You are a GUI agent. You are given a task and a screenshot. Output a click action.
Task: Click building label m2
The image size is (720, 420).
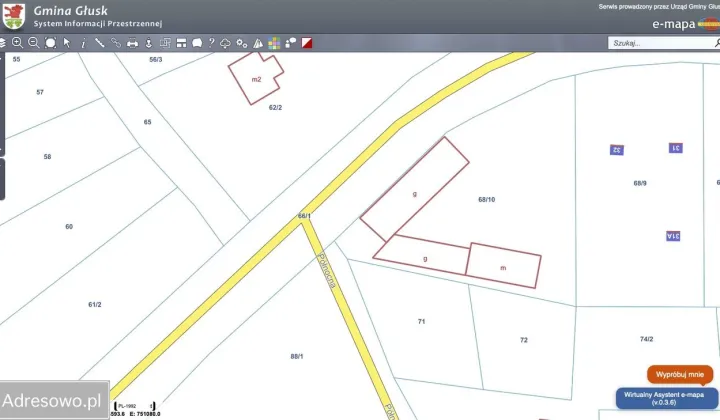[x=256, y=79]
